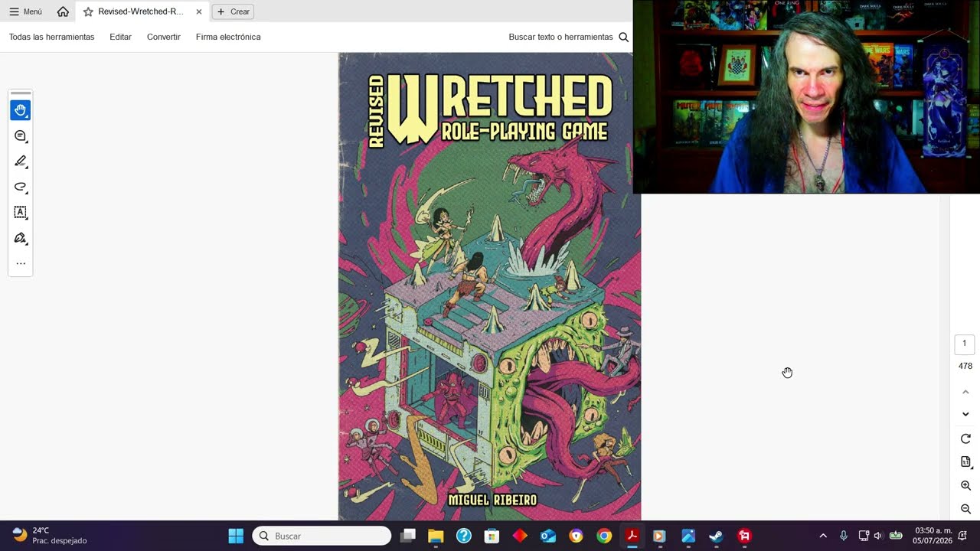Select the sign fountain pen tool

coord(21,238)
